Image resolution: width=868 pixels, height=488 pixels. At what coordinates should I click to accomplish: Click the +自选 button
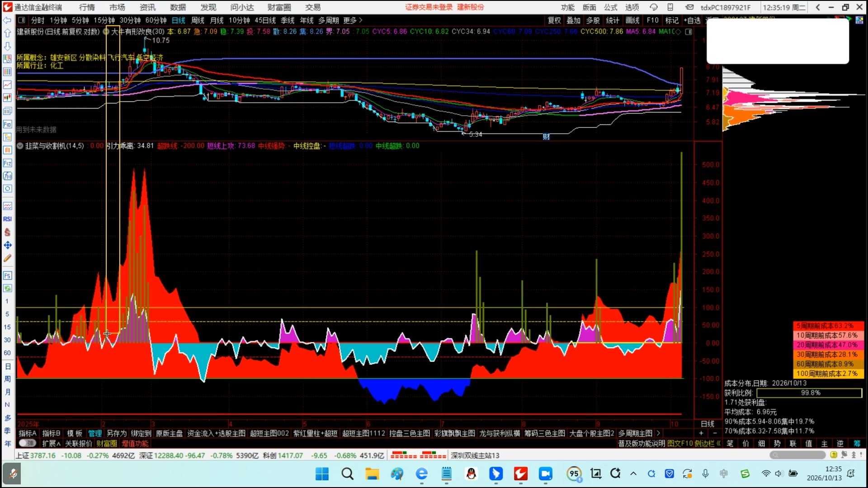[x=693, y=20]
